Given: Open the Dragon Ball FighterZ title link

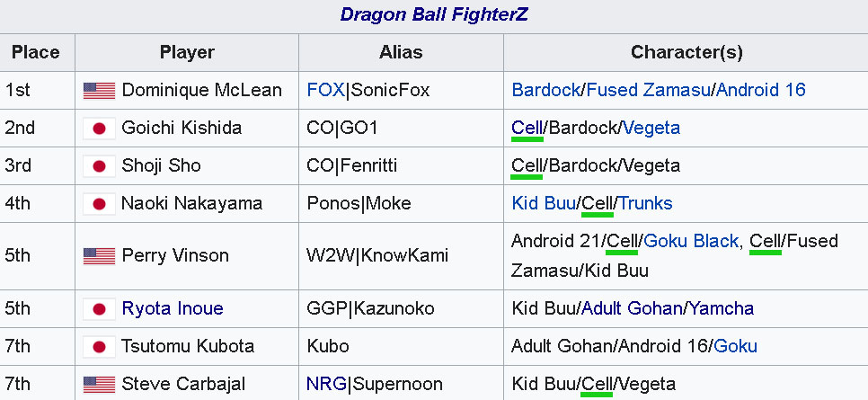Looking at the screenshot, I should click(434, 14).
